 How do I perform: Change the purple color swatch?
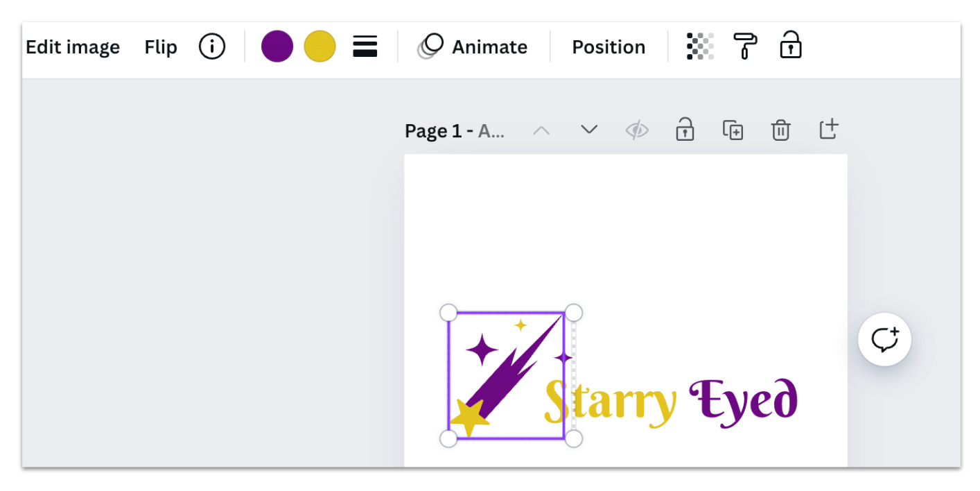(x=277, y=46)
